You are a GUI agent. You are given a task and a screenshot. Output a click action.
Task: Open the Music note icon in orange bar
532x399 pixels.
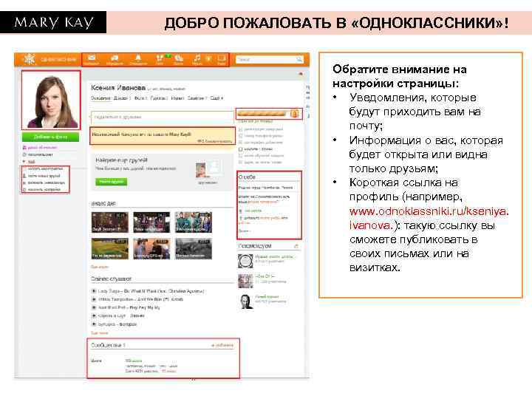click(x=197, y=58)
